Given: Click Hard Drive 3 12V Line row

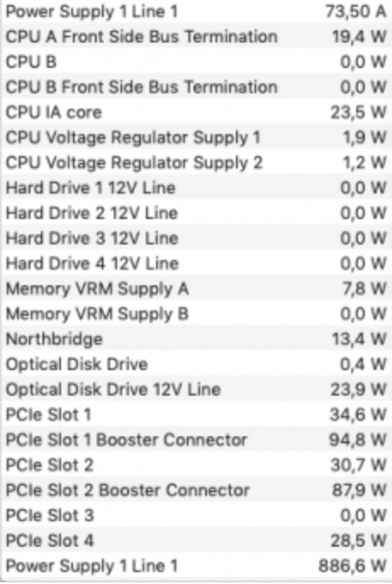Looking at the screenshot, I should point(196,238).
